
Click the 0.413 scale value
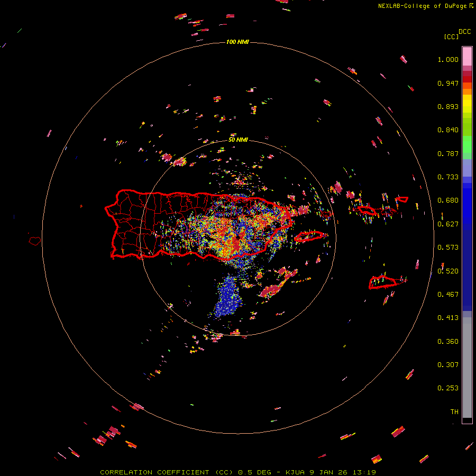pos(448,318)
